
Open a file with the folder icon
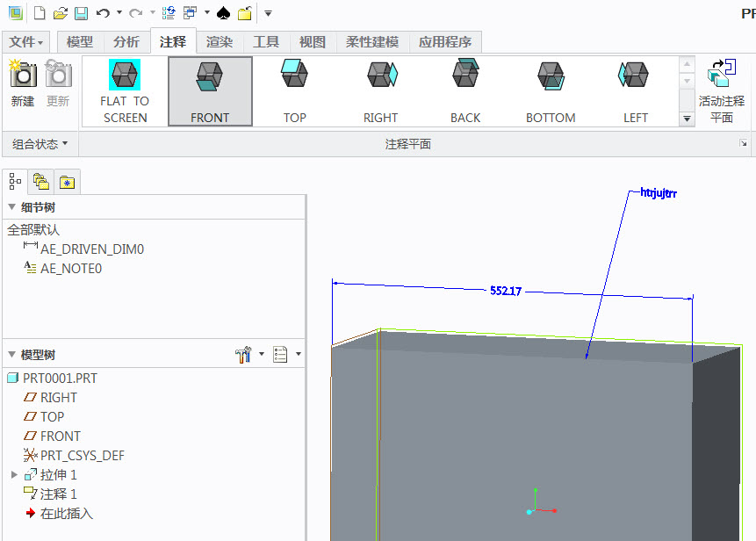tap(61, 13)
